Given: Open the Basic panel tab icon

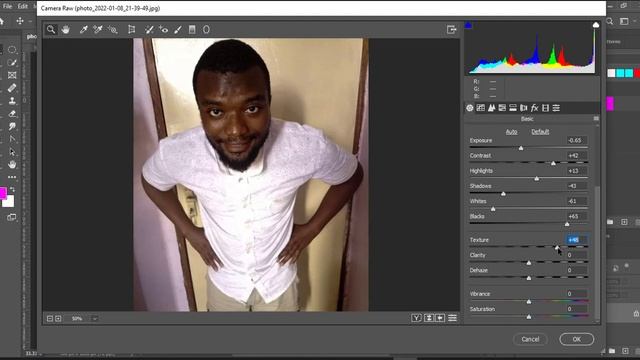Looking at the screenshot, I should point(470,108).
